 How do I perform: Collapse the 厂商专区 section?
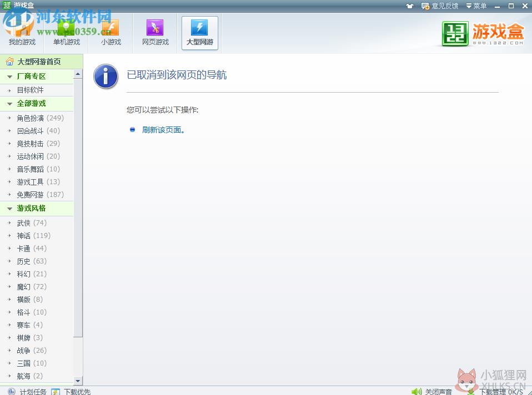pos(37,77)
